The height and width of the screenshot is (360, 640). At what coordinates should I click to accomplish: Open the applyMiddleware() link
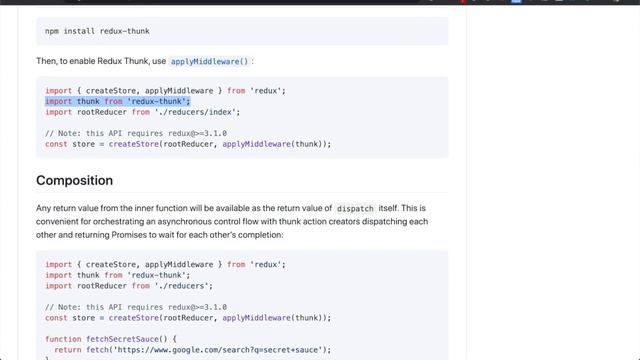[209, 62]
